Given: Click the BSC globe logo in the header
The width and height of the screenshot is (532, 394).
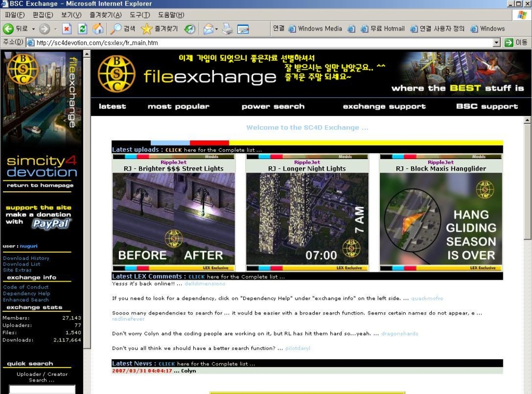Looking at the screenshot, I should (x=117, y=74).
